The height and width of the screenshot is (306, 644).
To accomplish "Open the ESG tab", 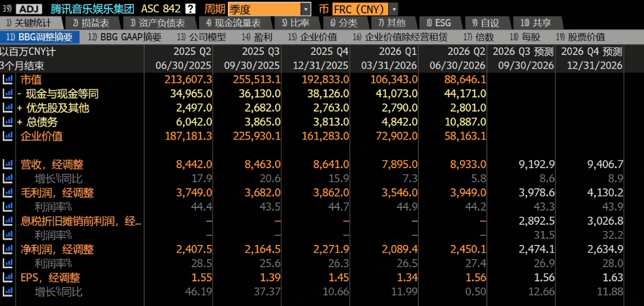I will (438, 23).
